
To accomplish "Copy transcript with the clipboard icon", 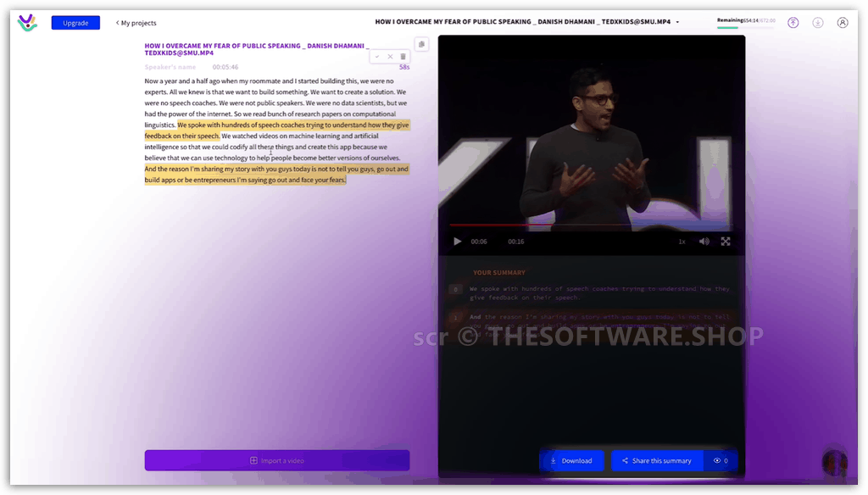I will 422,44.
